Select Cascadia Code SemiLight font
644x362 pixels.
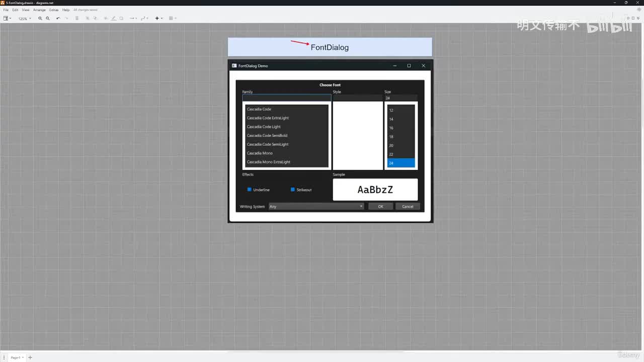coord(287,144)
